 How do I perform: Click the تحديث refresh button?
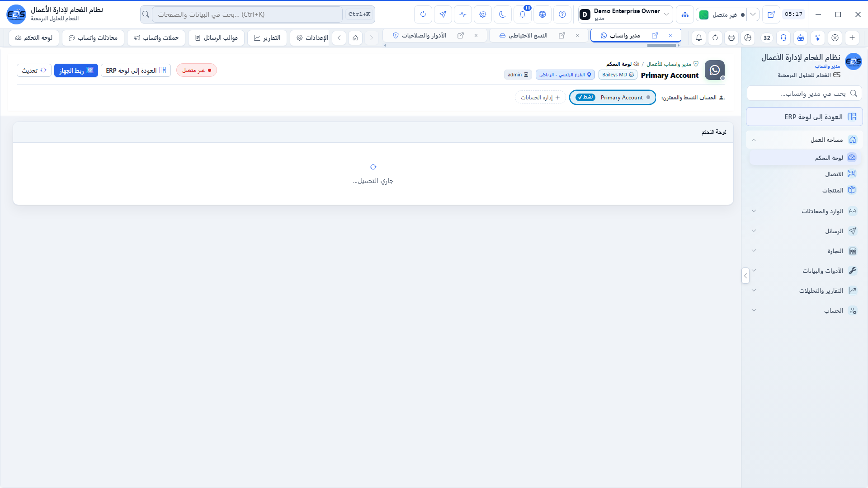[x=34, y=70]
